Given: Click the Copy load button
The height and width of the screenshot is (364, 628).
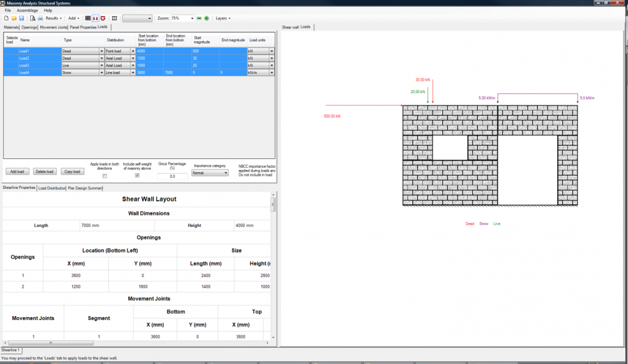Looking at the screenshot, I should pos(72,172).
